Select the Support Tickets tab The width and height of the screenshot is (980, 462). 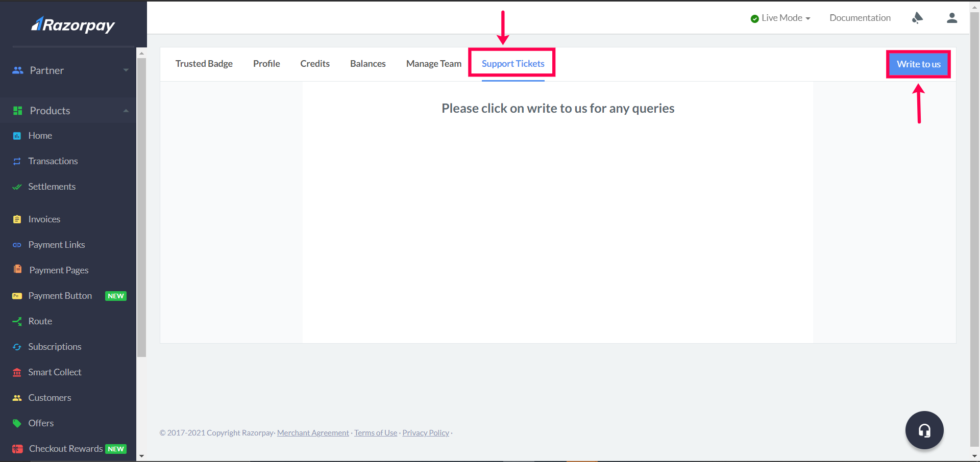pyautogui.click(x=513, y=64)
